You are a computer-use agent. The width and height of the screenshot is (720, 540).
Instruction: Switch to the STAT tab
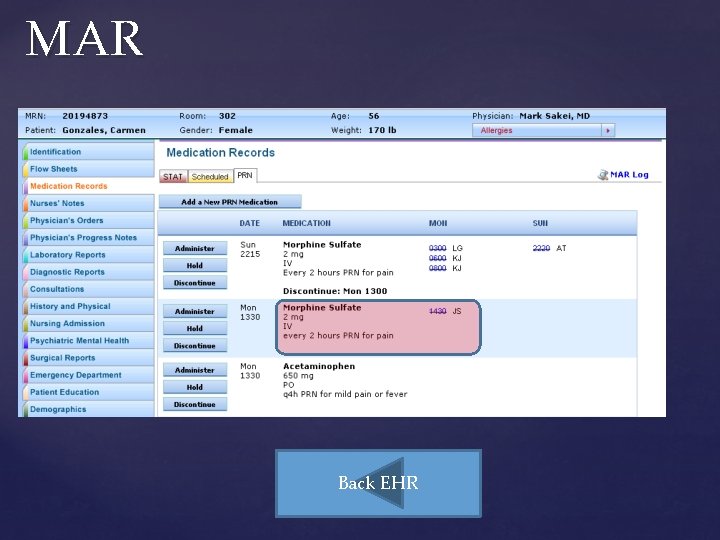(x=173, y=177)
